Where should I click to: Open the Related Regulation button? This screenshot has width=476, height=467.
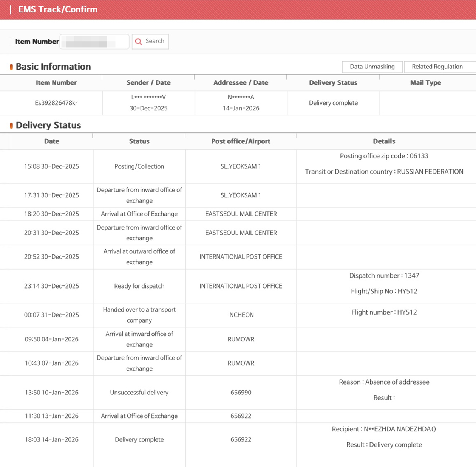click(437, 67)
